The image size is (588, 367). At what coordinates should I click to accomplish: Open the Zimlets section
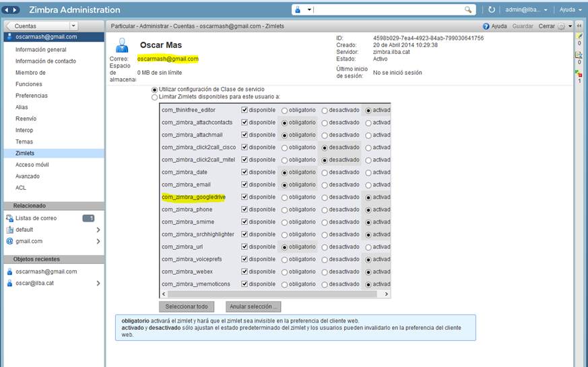(54, 153)
